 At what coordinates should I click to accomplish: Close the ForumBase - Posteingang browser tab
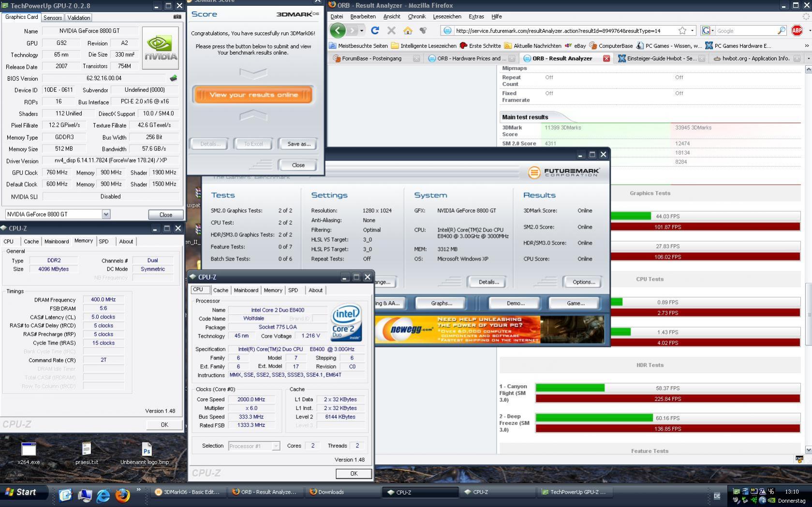tap(416, 58)
